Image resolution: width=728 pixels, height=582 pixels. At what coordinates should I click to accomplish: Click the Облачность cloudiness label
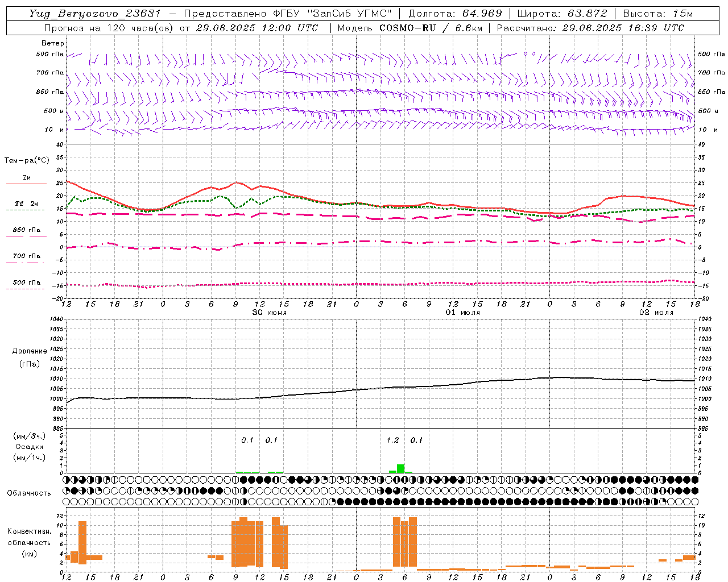tap(29, 493)
